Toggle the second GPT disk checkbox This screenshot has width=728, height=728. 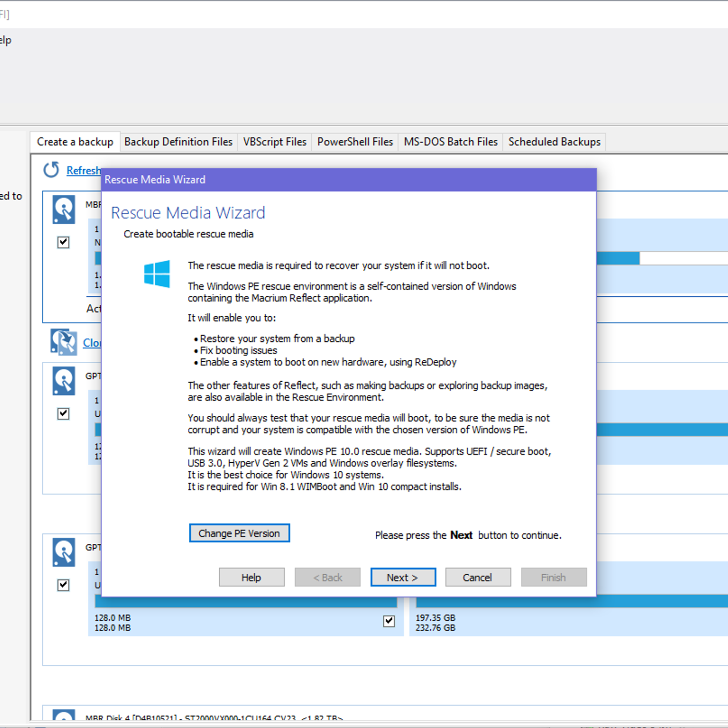(64, 585)
